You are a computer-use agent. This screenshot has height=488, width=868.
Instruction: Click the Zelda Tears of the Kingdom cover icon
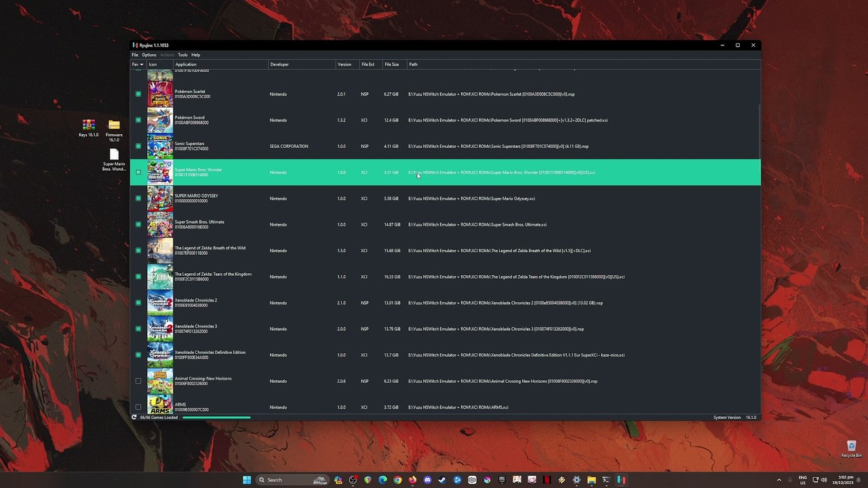pyautogui.click(x=160, y=277)
